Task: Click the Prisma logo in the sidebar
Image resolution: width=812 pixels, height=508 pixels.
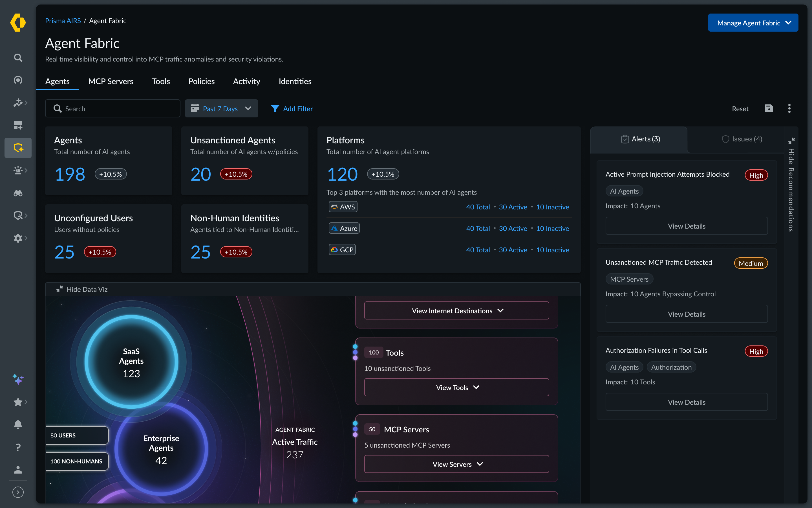Action: (18, 23)
